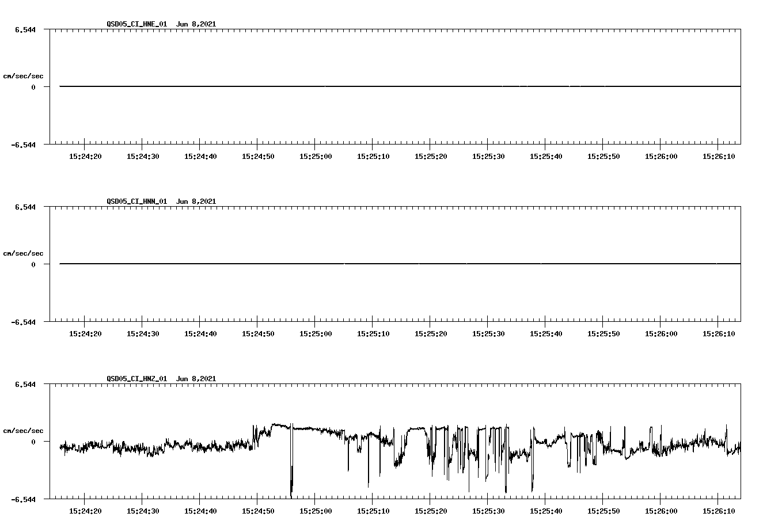The image size is (782, 532).
Task: Click 15:24:50 time label under HNZ plot
Action: (x=258, y=511)
